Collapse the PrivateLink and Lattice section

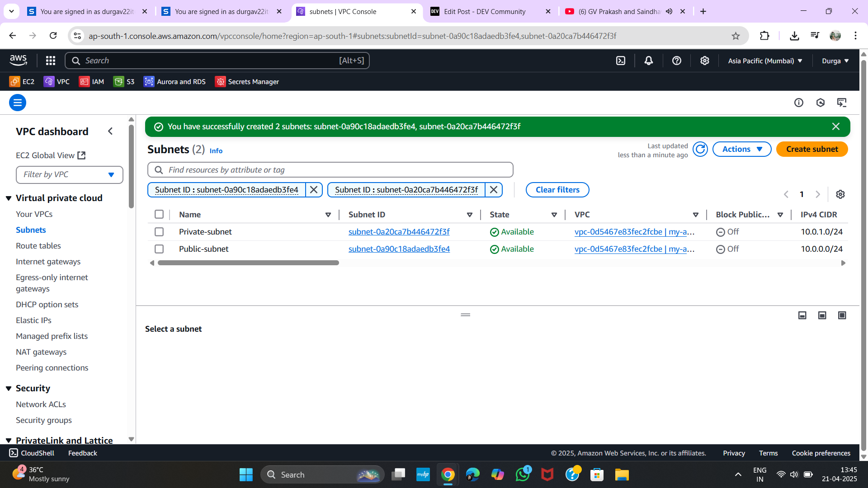tap(9, 440)
